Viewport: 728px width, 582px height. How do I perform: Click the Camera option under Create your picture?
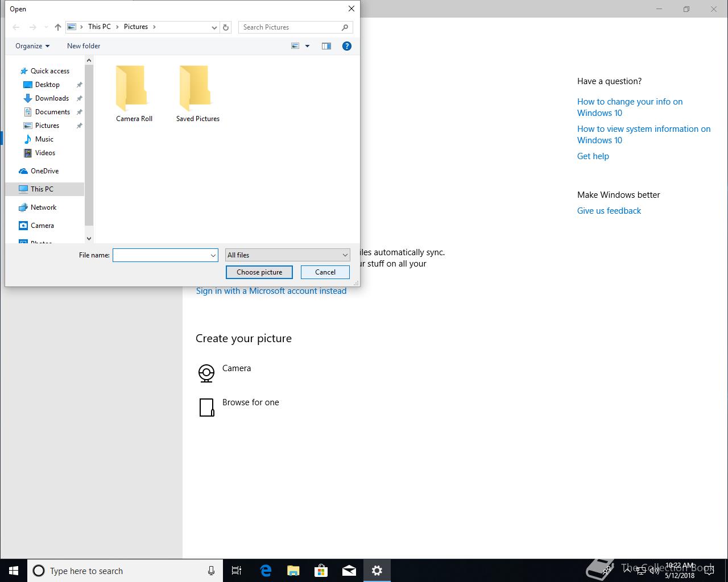point(236,368)
